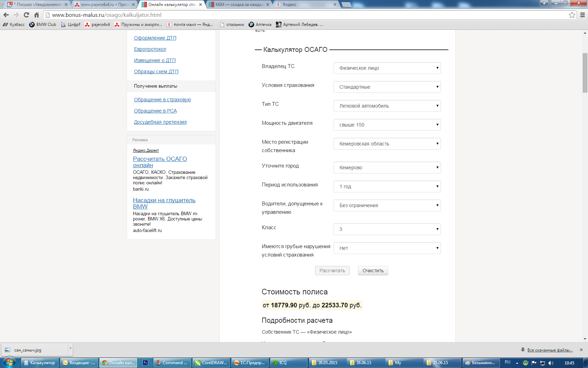Image resolution: width=588 pixels, height=368 pixels.
Task: Click the volume speaker tray icon
Action: pos(551,363)
